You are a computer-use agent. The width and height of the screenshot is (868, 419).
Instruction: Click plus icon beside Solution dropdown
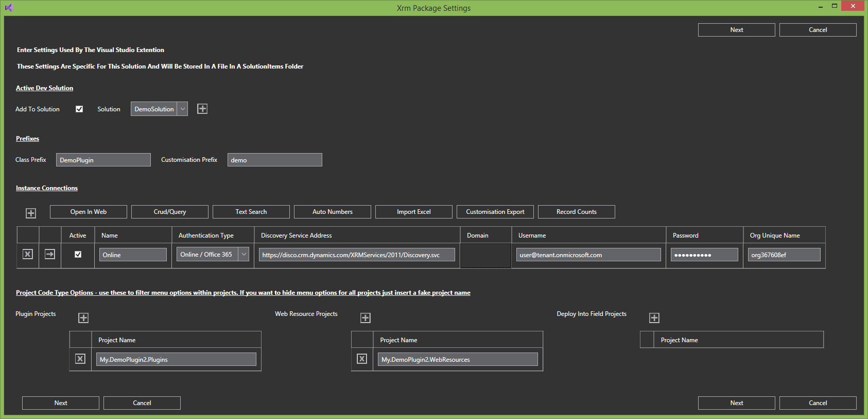click(x=202, y=109)
